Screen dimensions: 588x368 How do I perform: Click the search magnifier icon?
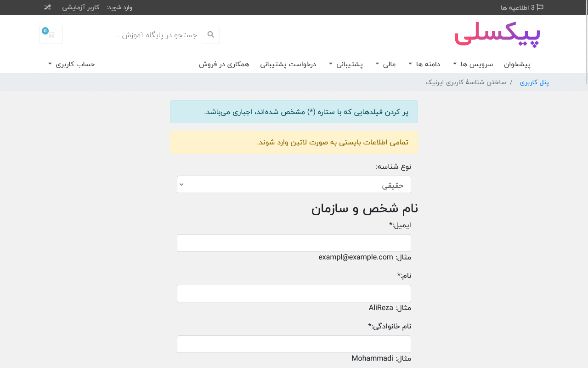(211, 34)
